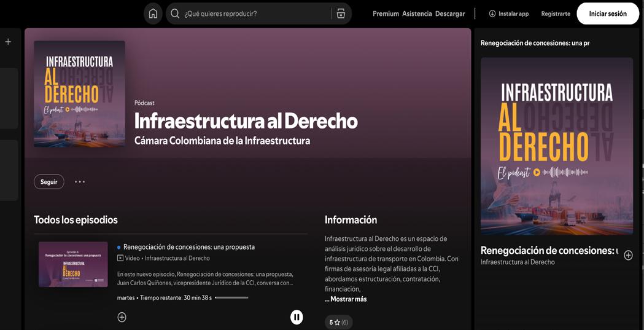Open the Descargar link
This screenshot has height=330, width=644.
tap(450, 14)
